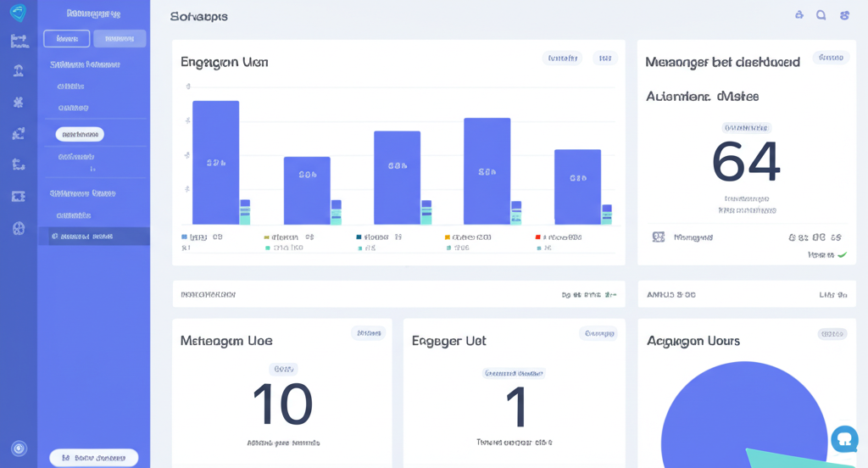Select the highlighted sidebar item at the list bottom
The height and width of the screenshot is (468, 868).
coord(93,237)
